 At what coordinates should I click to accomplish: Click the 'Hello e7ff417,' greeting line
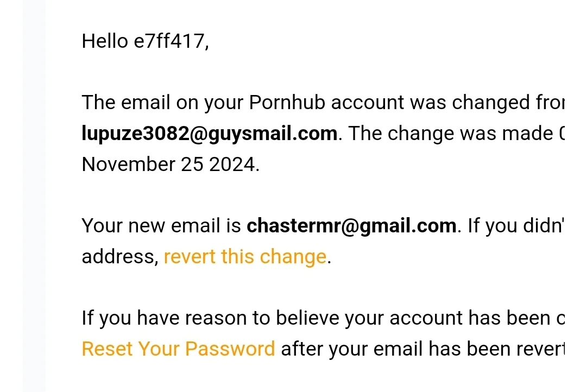tap(146, 41)
